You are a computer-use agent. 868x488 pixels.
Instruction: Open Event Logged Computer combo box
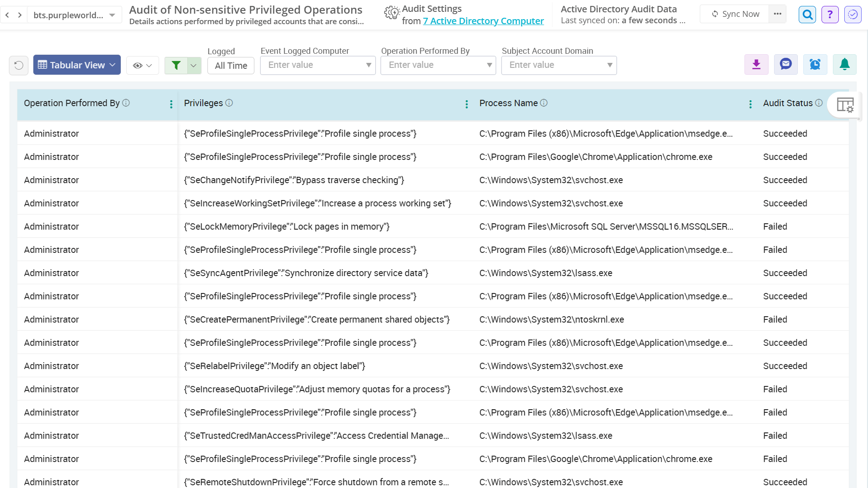tap(318, 65)
